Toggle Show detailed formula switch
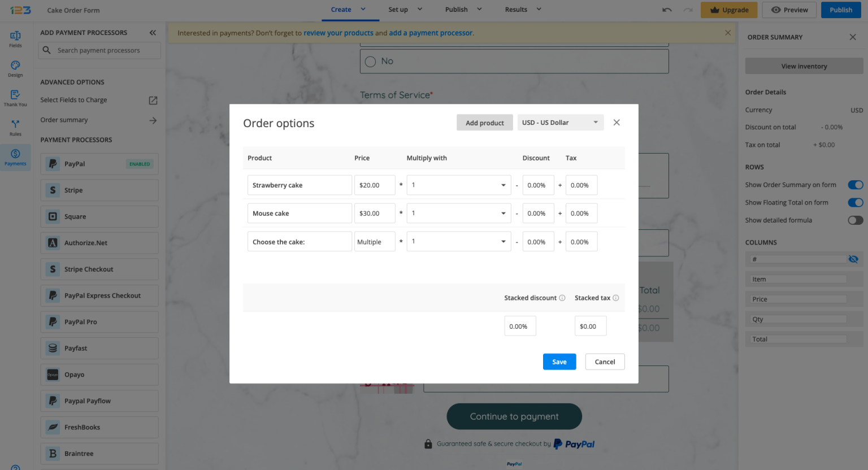The image size is (868, 470). click(856, 220)
